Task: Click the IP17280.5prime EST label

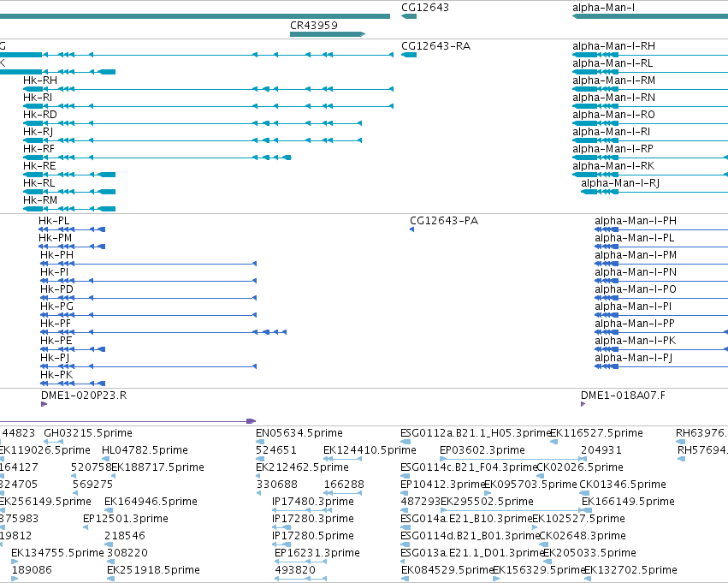Action: pyautogui.click(x=313, y=537)
